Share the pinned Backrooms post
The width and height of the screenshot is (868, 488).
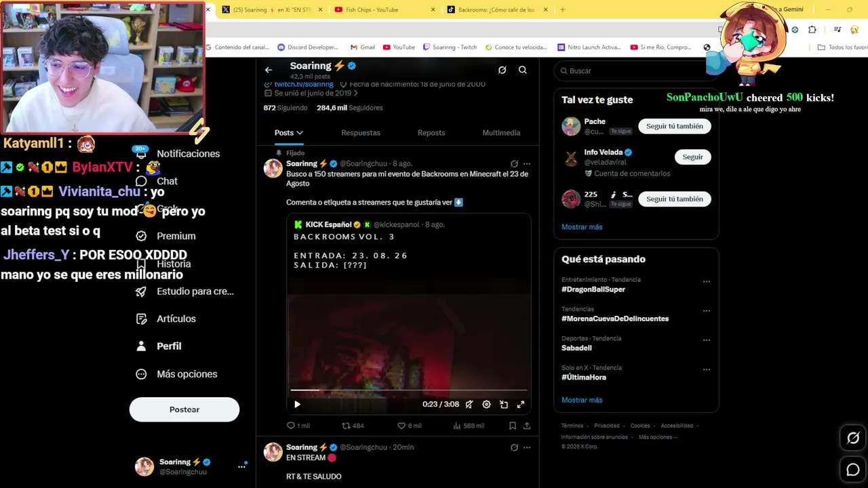527,426
